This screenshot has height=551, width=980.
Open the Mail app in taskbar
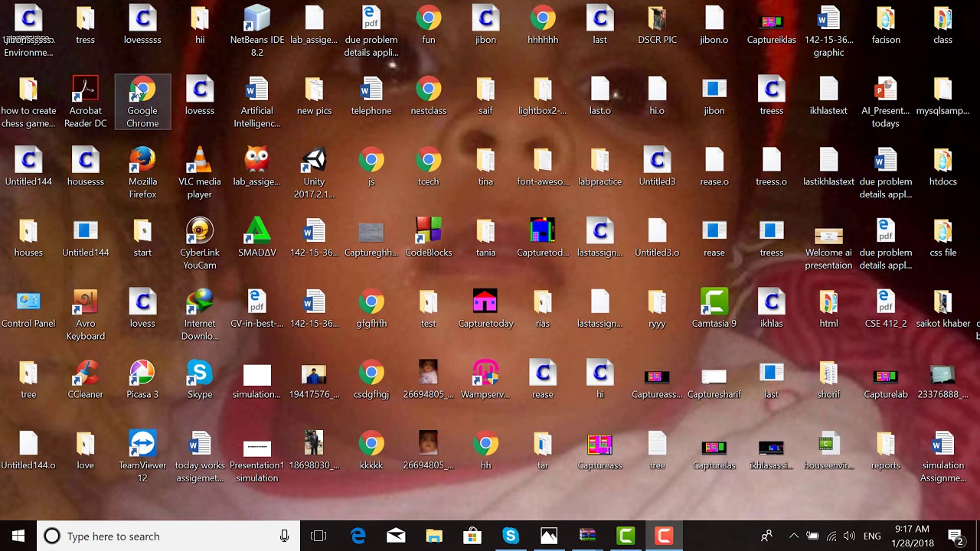(x=396, y=536)
